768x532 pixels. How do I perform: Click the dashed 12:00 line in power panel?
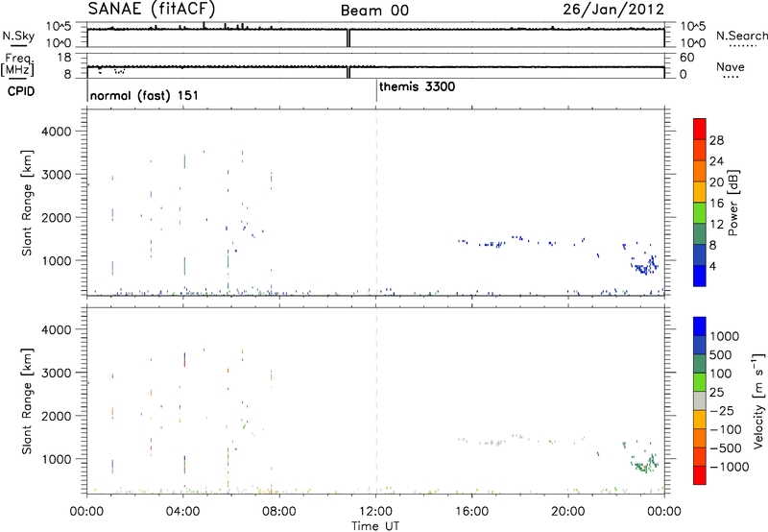point(376,203)
